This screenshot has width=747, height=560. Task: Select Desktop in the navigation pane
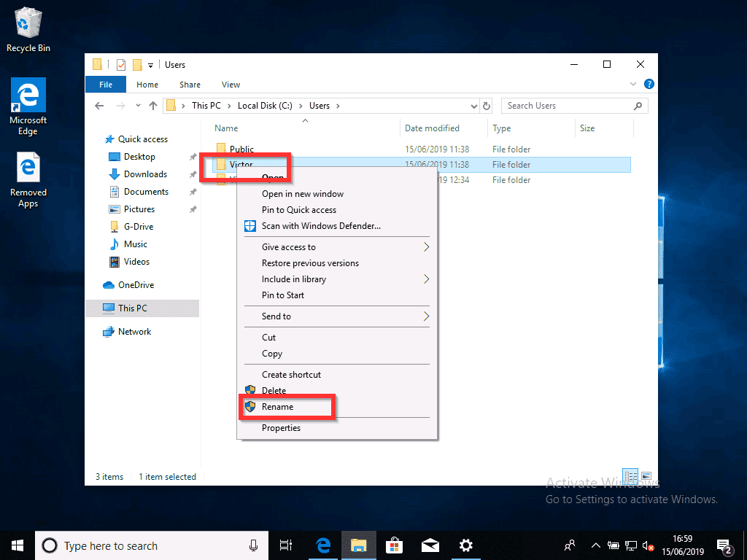pos(139,157)
